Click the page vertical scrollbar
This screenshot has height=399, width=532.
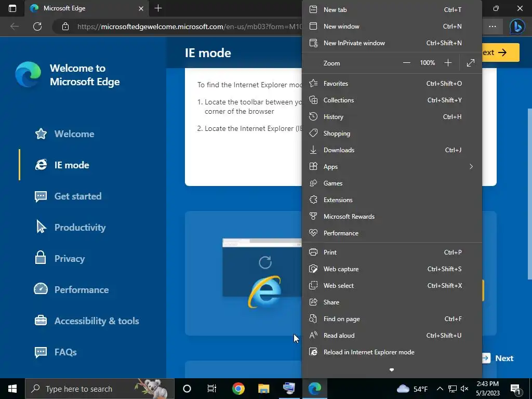pos(529,193)
